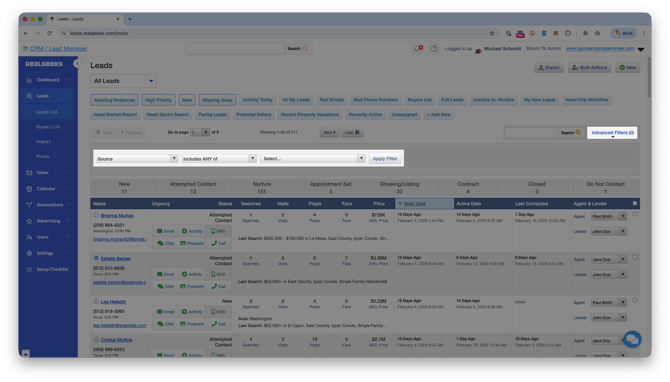The width and height of the screenshot is (670, 382).
Task: Change Lea Helseth's Agent dropdown
Action: 609,303
